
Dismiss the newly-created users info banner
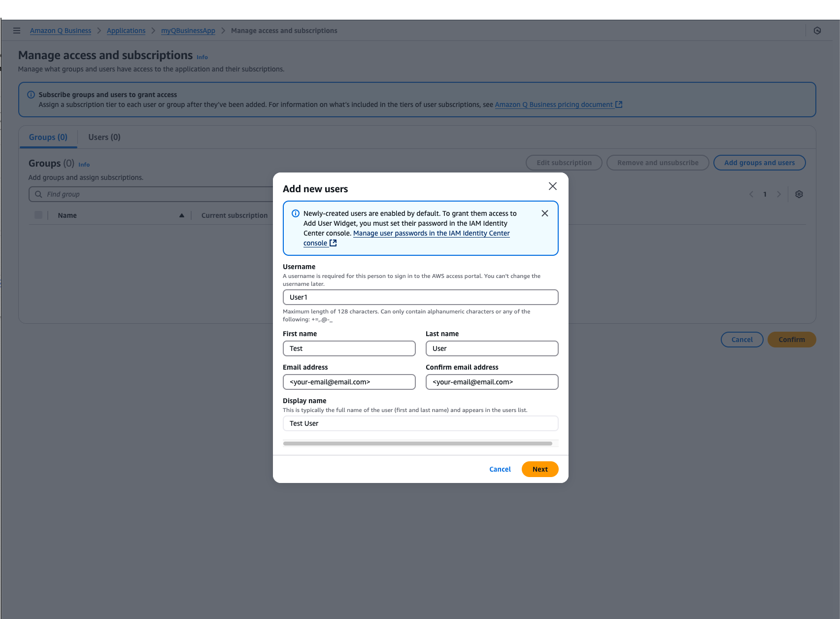(544, 213)
